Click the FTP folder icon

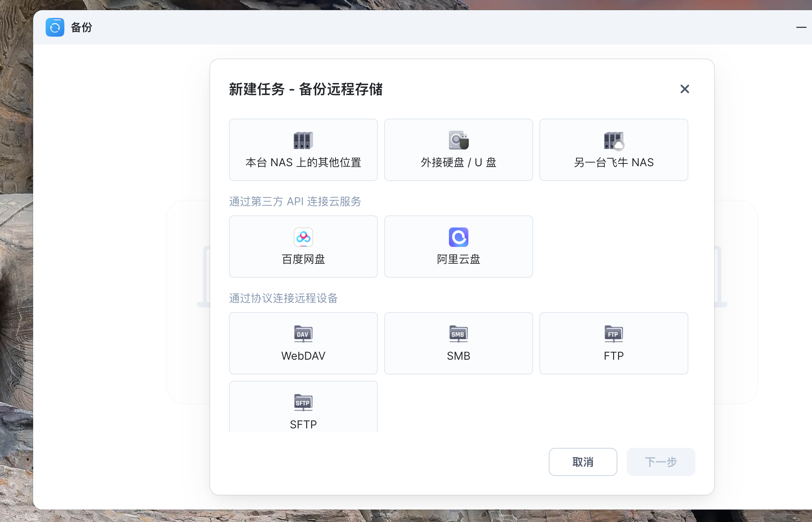coord(613,334)
